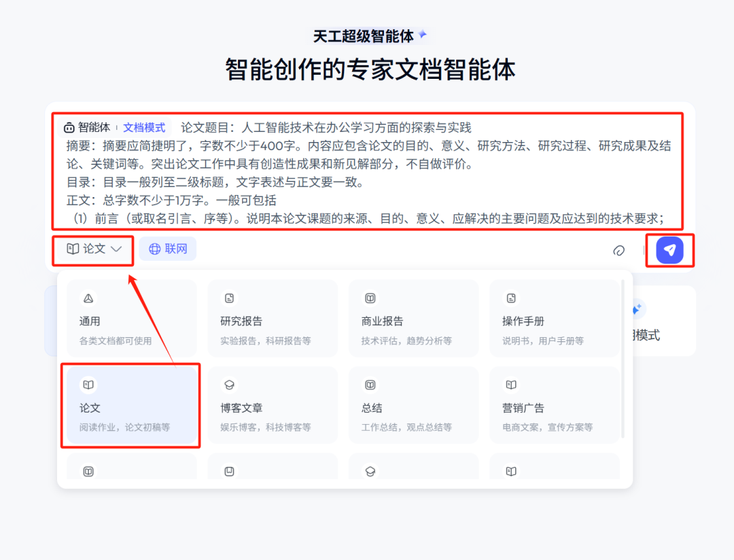Toggle the 联网 web access option
This screenshot has height=560, width=734.
click(x=167, y=249)
